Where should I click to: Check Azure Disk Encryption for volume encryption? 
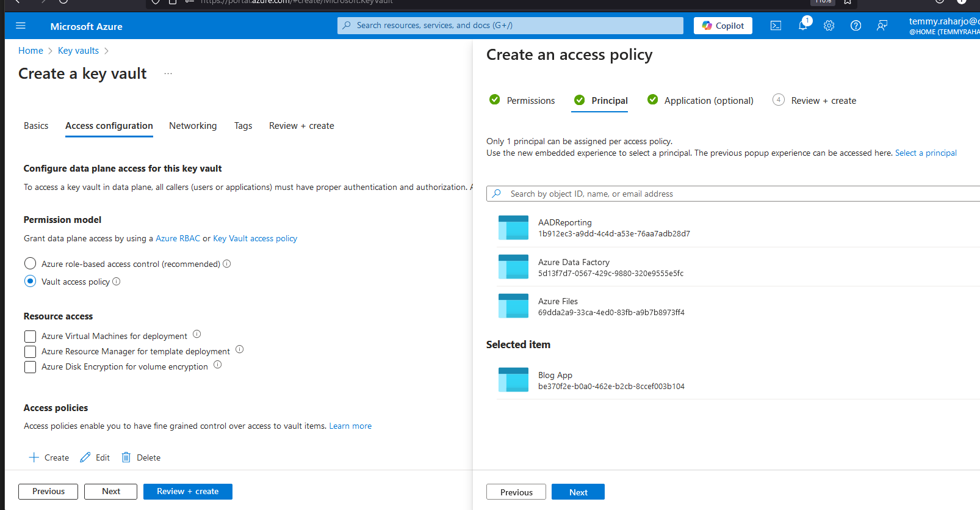click(x=30, y=367)
